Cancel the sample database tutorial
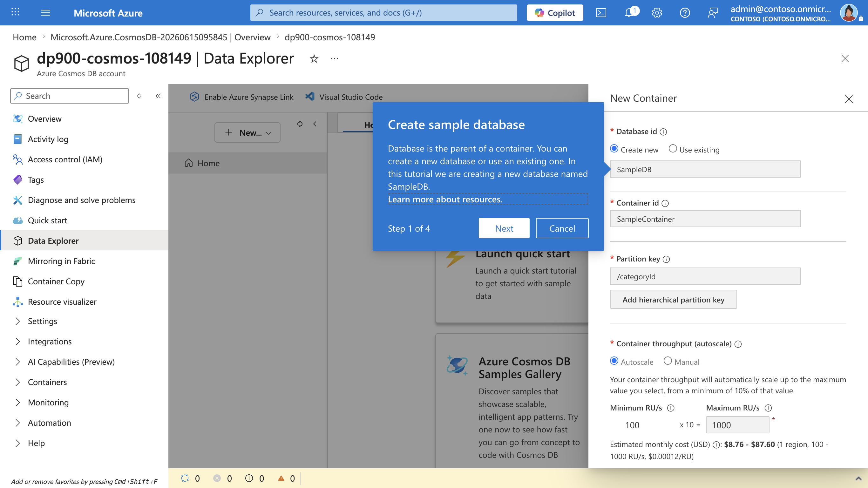 click(562, 228)
